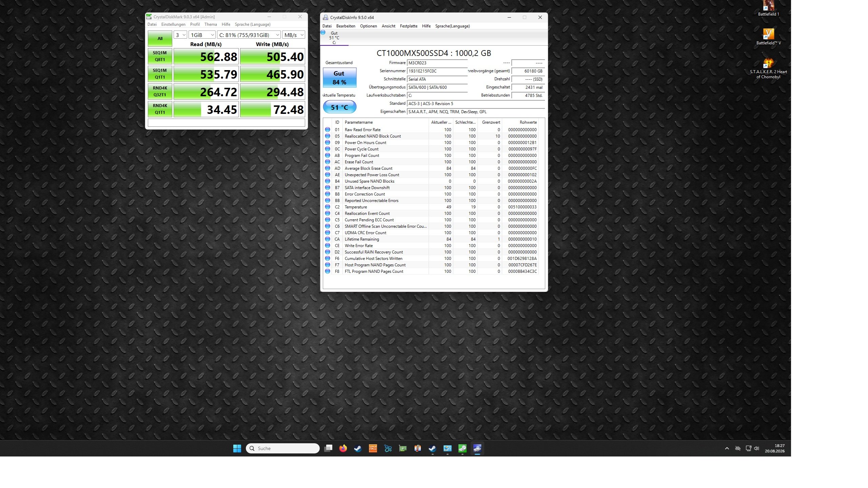Screen dimensions: 868x488
Task: Open the green graphics card taskbar icon
Action: coord(402,448)
